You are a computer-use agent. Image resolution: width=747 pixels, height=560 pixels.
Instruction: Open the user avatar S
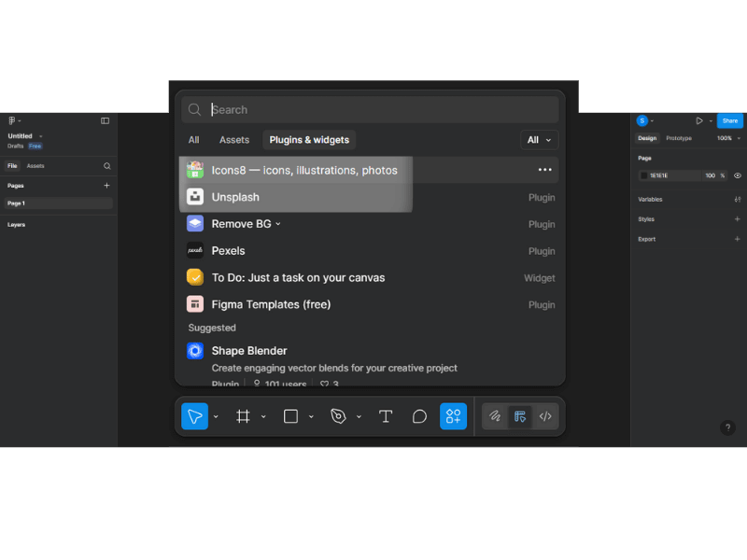[x=641, y=120]
